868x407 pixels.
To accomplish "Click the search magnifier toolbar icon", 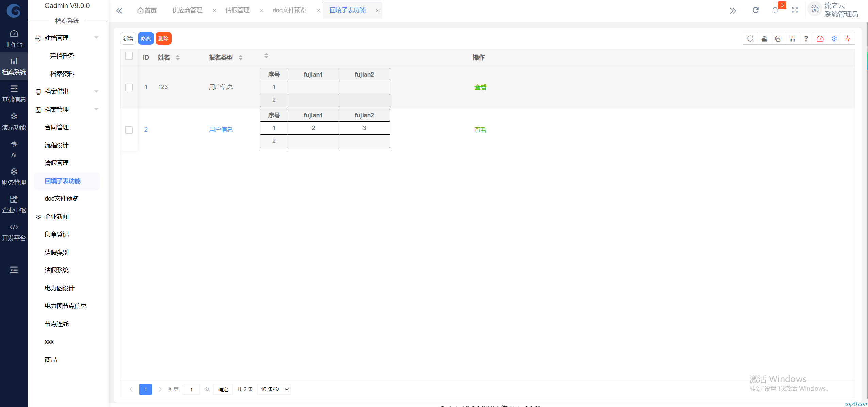I will 750,39.
